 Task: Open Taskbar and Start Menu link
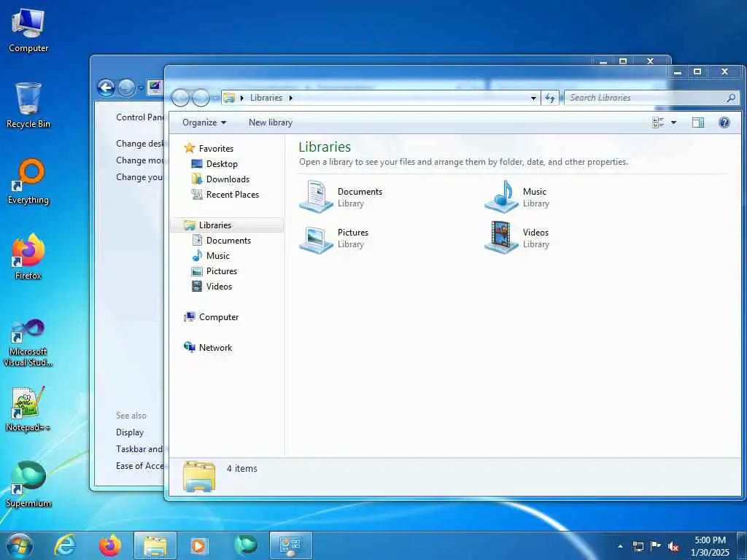click(x=139, y=449)
